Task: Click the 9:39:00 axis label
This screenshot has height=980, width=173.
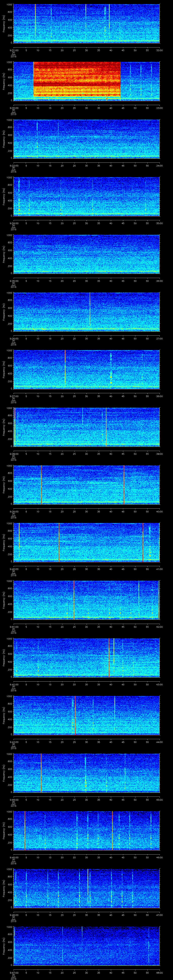Action: click(x=14, y=511)
